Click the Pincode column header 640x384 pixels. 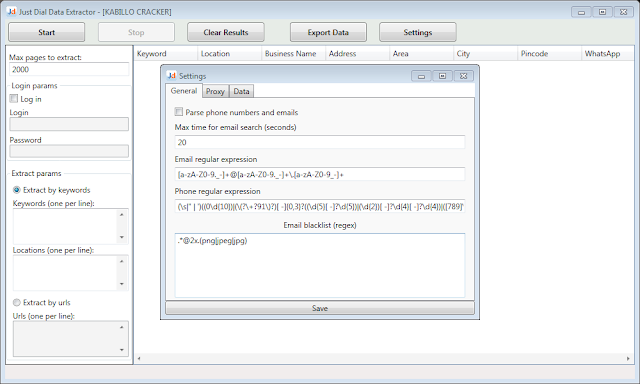click(x=550, y=53)
